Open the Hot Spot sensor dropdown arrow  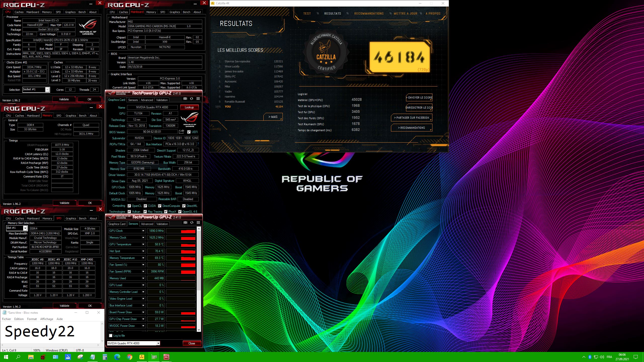[x=143, y=251]
